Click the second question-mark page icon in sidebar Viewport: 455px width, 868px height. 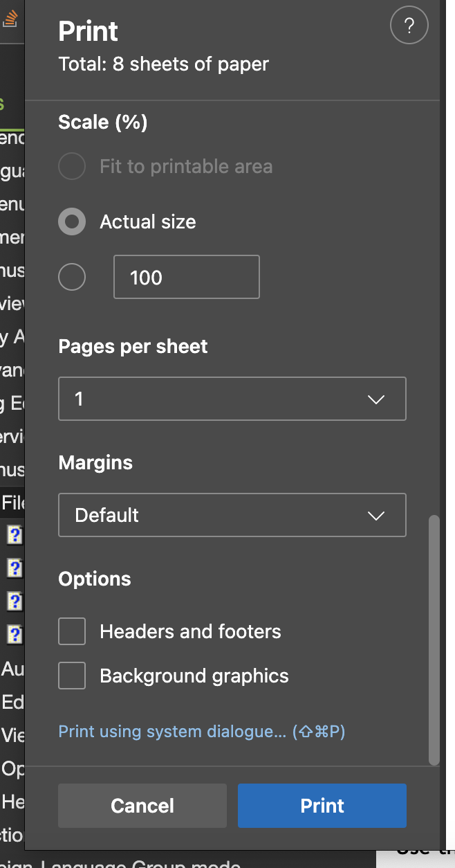[14, 568]
